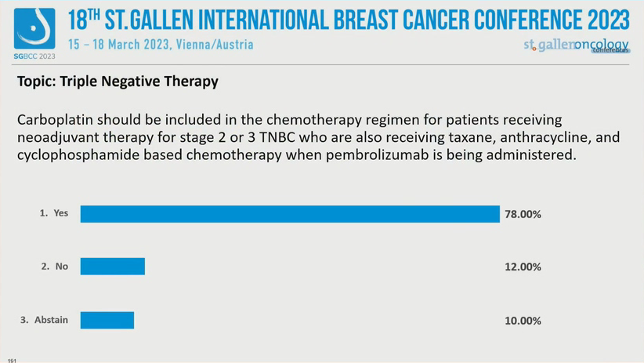Click the 10.00% result value
Image resolution: width=644 pixels, height=363 pixels.
(523, 320)
